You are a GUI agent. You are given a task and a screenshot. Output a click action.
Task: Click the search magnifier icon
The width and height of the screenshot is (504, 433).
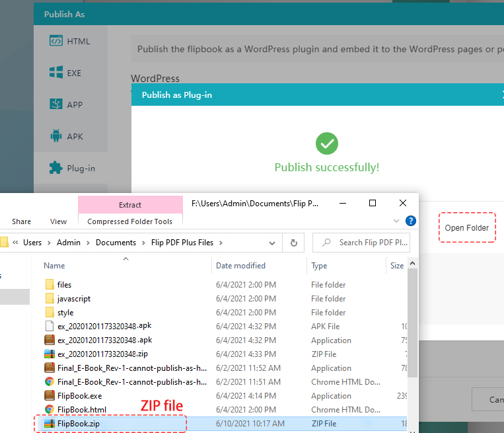(x=326, y=242)
